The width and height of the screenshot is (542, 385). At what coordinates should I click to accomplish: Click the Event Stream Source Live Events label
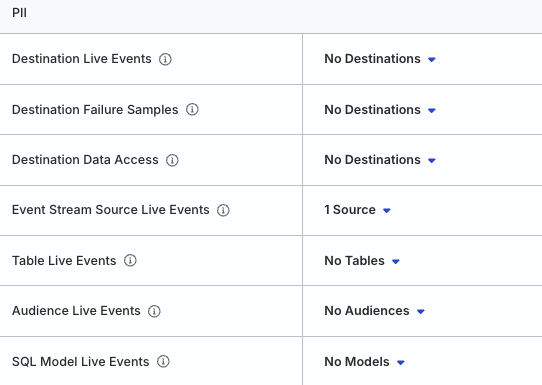click(111, 210)
